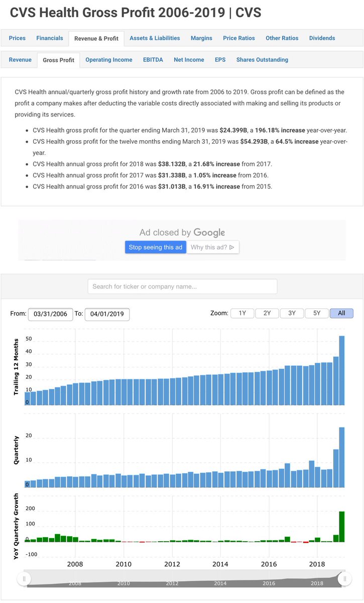
Task: Click the $38.132B 2018 gross profit text
Action: [172, 164]
